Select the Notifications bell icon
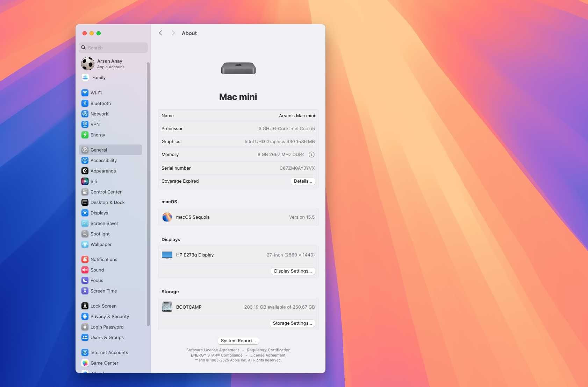Screen dimensions: 588x387 pyautogui.click(x=85, y=259)
